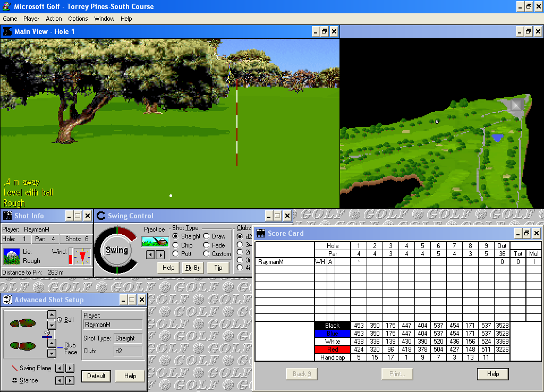The height and width of the screenshot is (392, 544).
Task: Click the Club field showing d2
Action: click(128, 351)
